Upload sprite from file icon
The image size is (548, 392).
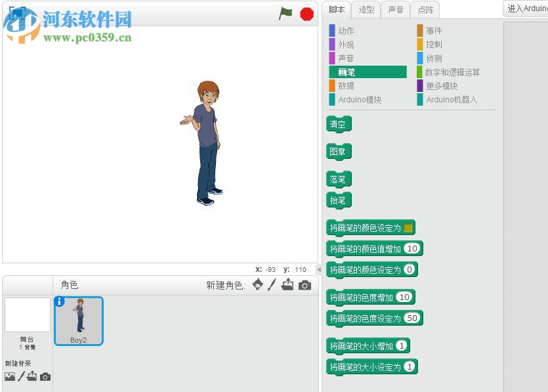pyautogui.click(x=288, y=285)
